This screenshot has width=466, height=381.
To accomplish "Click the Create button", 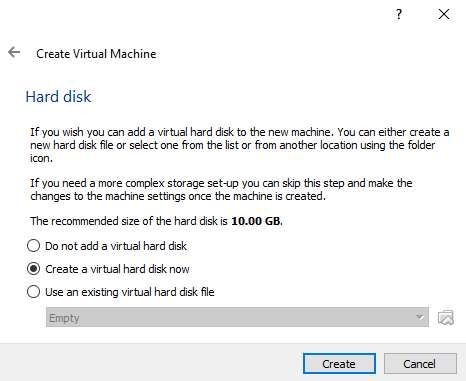I will [339, 364].
